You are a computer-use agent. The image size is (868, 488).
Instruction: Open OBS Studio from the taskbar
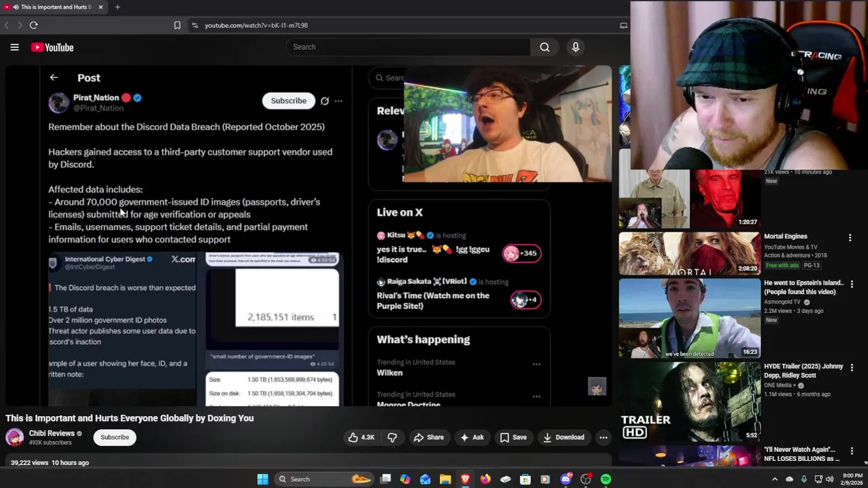[x=586, y=479]
